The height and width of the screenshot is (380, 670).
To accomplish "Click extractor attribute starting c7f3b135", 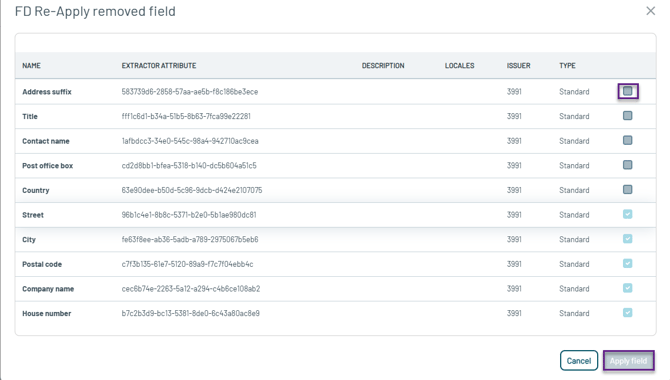I will (x=187, y=264).
